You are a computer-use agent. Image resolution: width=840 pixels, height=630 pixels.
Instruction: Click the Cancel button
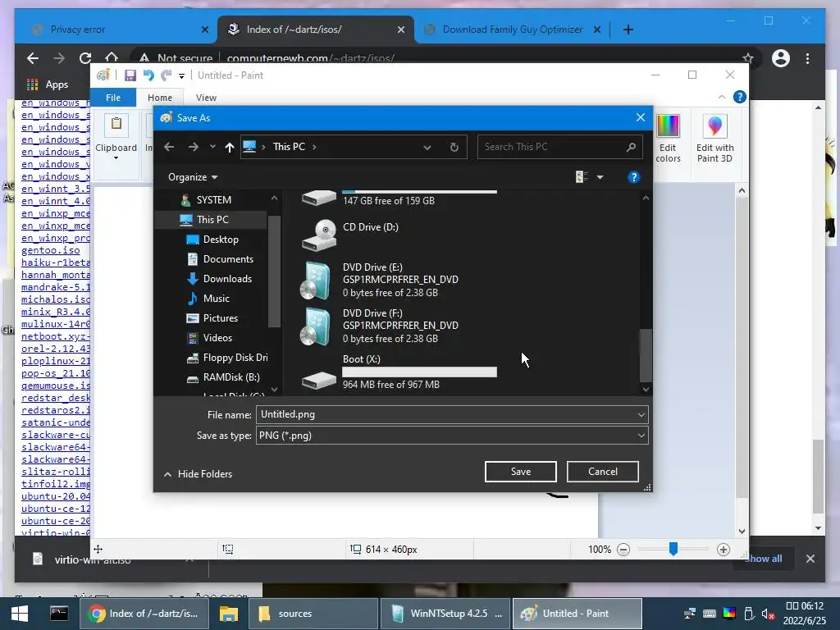pyautogui.click(x=603, y=472)
